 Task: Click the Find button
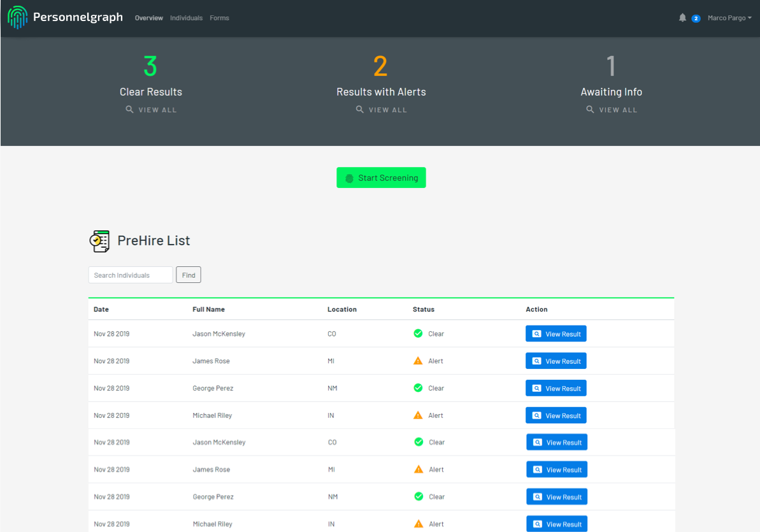189,275
